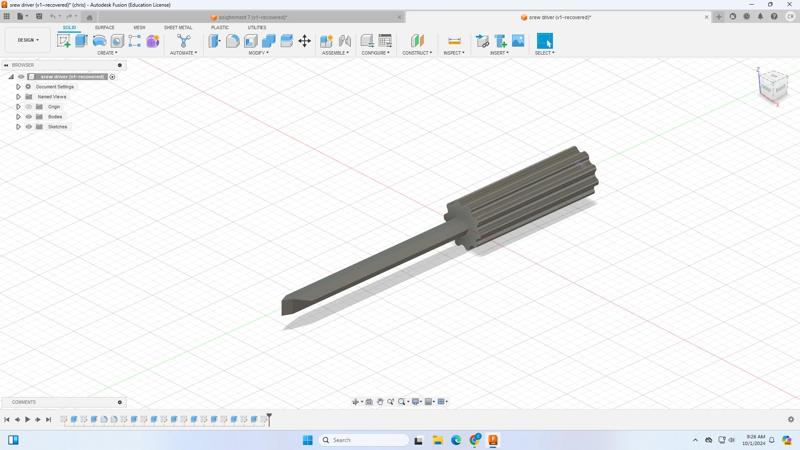800x450 pixels.
Task: Collapse the root component tree
Action: click(11, 77)
